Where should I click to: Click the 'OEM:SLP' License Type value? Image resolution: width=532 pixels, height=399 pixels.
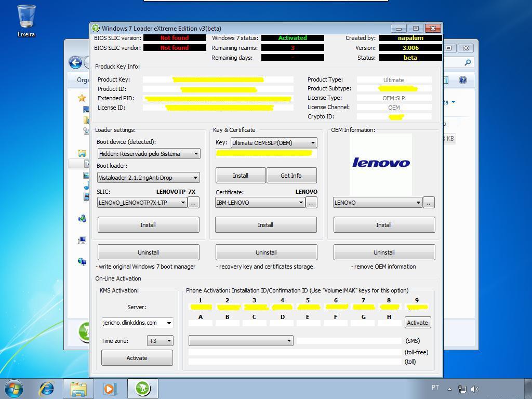click(x=394, y=98)
